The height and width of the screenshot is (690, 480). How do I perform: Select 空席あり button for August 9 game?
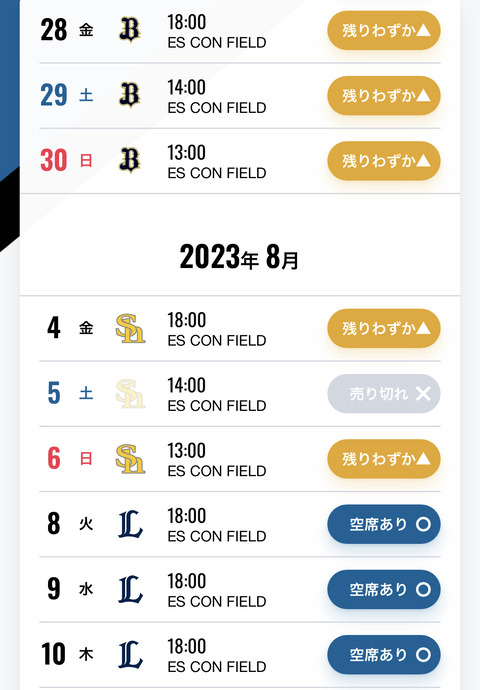[x=384, y=589]
